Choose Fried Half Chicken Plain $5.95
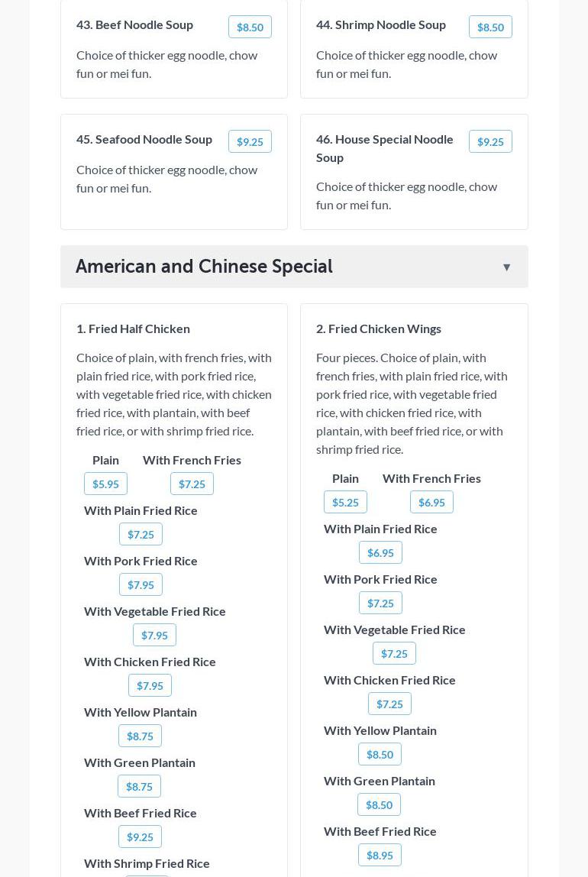Viewport: 588px width, 877px height. click(105, 484)
